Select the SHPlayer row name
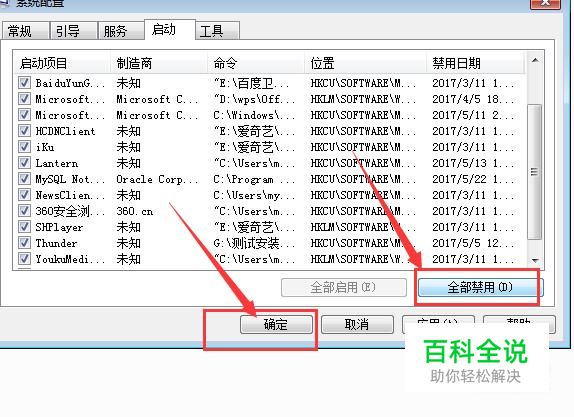574x417 pixels. [59, 227]
